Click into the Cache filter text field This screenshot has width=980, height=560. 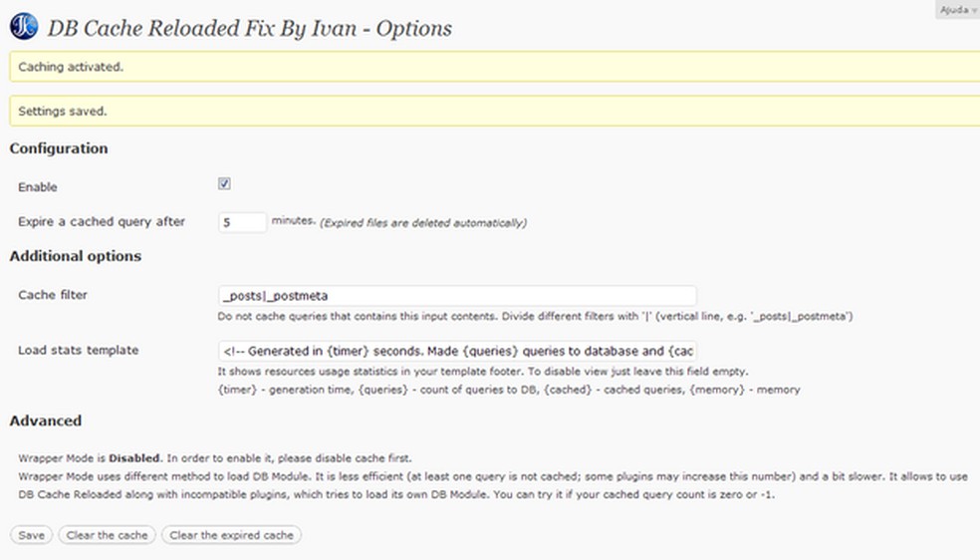tap(456, 296)
